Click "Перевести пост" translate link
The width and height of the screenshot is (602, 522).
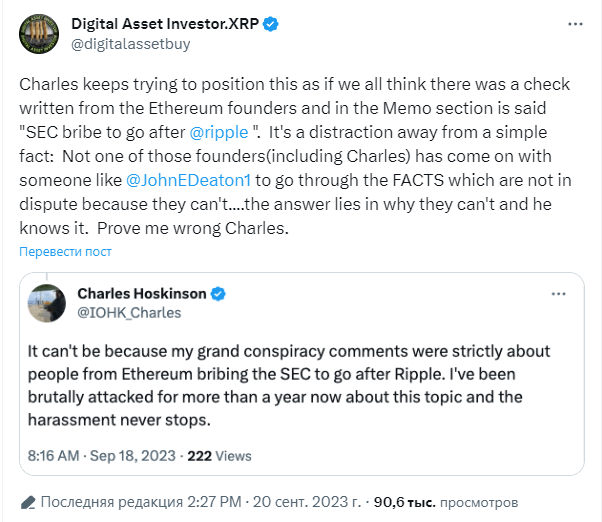65,252
